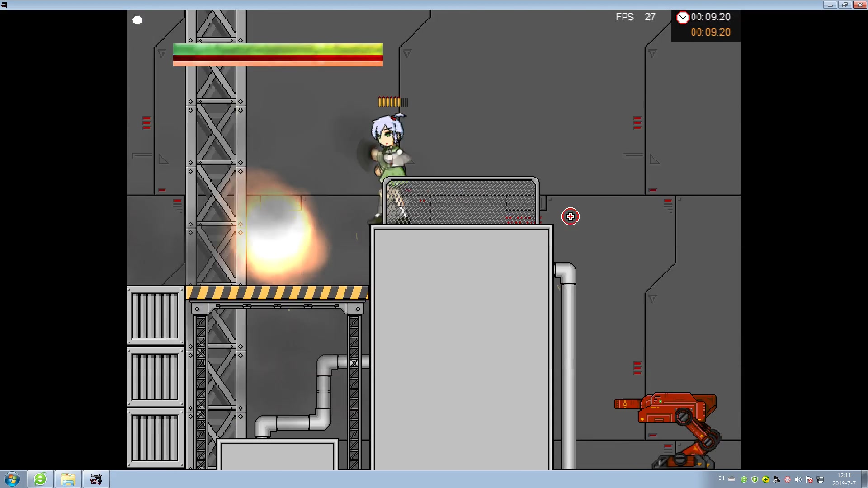868x488 pixels.
Task: Open the CH input language indicator
Action: [721, 479]
